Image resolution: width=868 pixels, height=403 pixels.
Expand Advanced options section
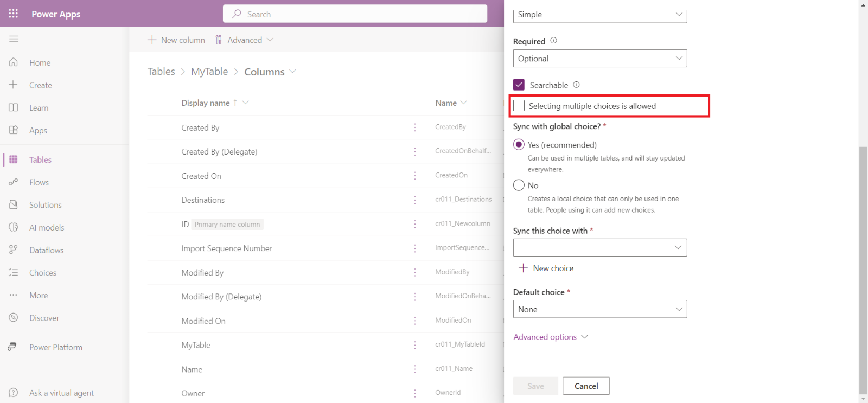(x=551, y=337)
